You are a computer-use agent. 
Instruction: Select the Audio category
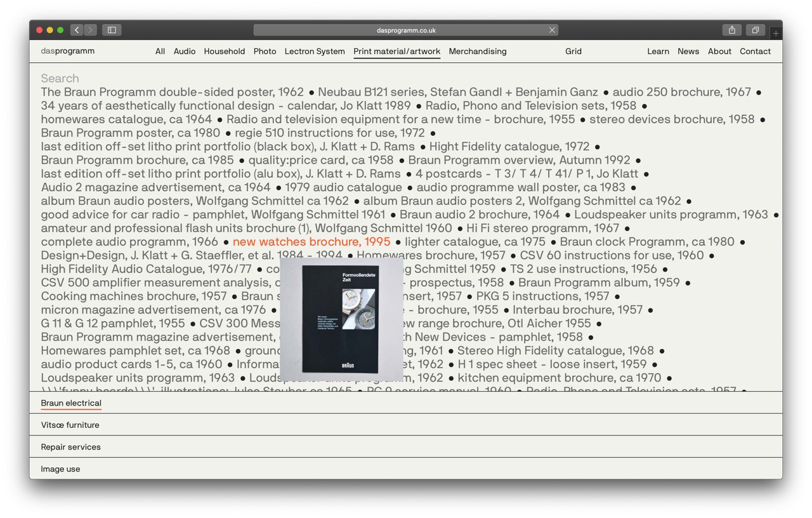pyautogui.click(x=185, y=51)
